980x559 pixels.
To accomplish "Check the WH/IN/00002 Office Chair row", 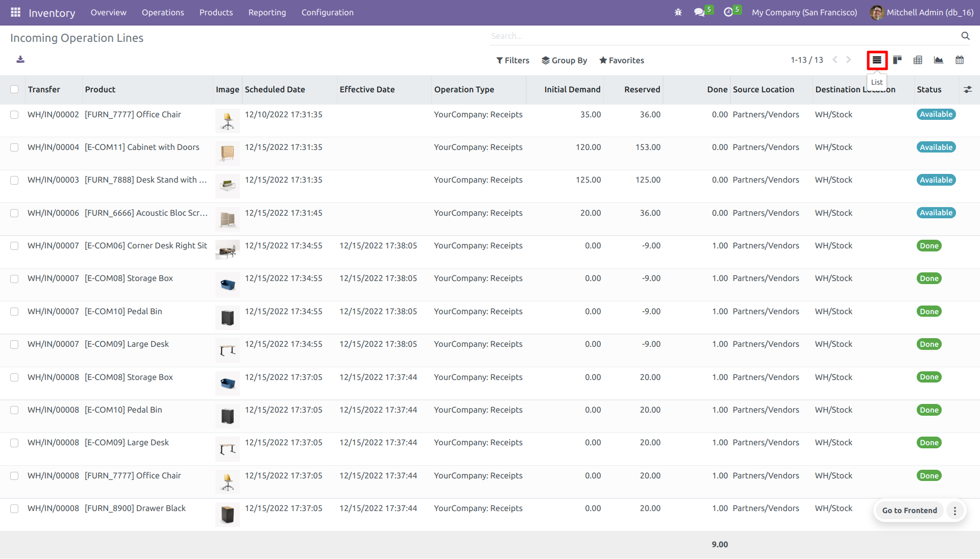I will [x=14, y=115].
